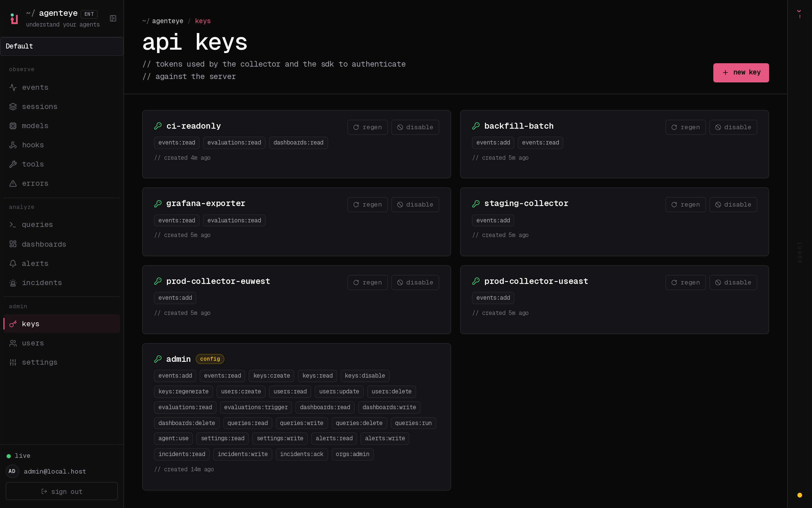The height and width of the screenshot is (508, 812).
Task: Click key icon beside ci-readonly
Action: pos(158,126)
